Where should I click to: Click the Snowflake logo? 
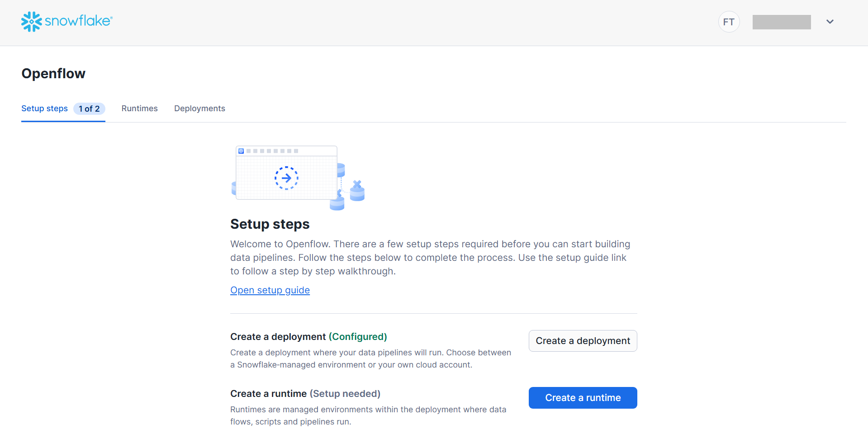point(66,21)
